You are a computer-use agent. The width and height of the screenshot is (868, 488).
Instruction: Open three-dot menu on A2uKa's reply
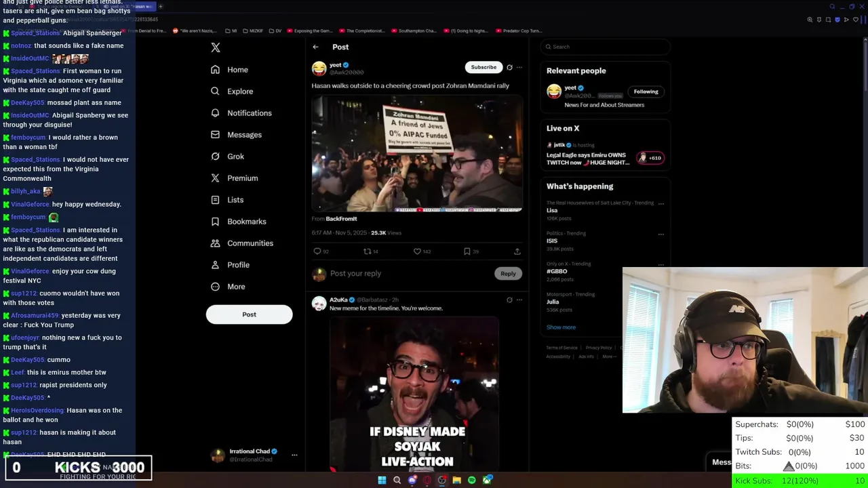519,300
